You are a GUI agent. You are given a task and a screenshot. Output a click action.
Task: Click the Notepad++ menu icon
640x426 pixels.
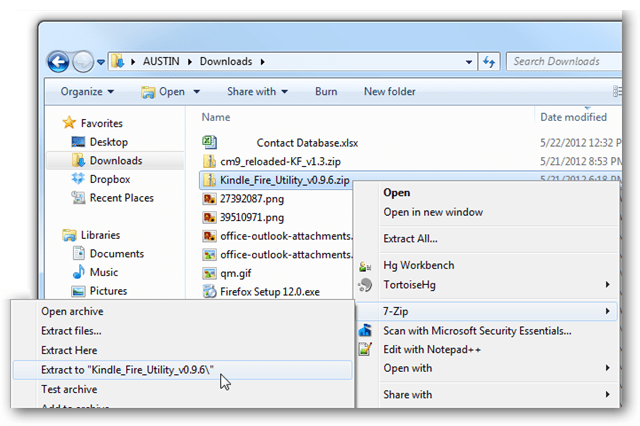[365, 349]
